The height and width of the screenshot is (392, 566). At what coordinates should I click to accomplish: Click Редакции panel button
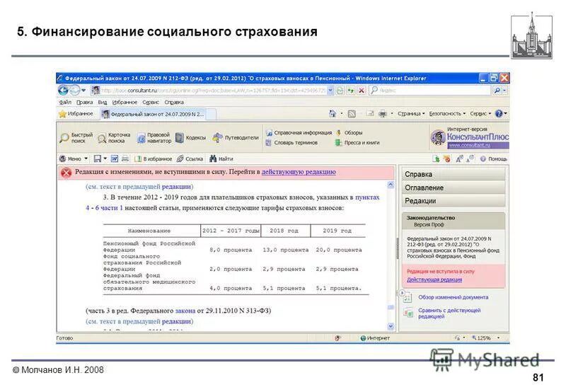(454, 201)
